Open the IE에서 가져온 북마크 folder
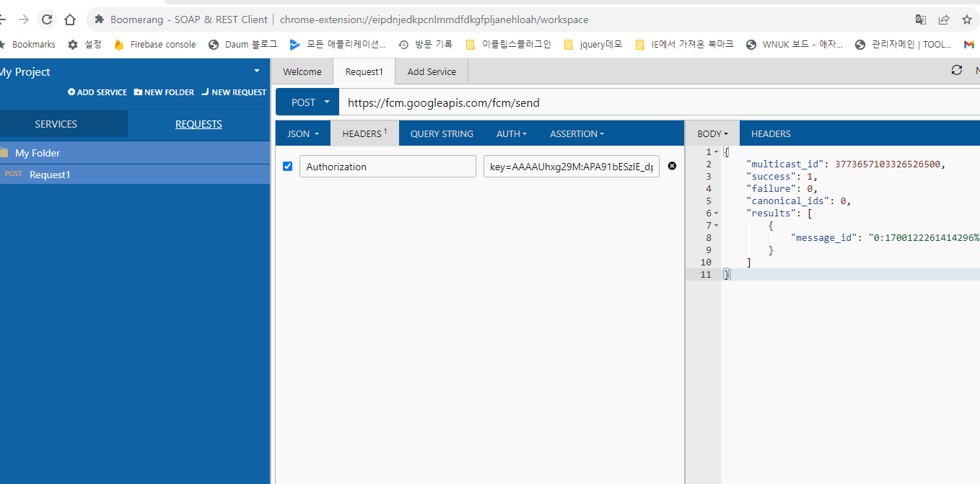Image resolution: width=980 pixels, height=484 pixels. (x=684, y=44)
